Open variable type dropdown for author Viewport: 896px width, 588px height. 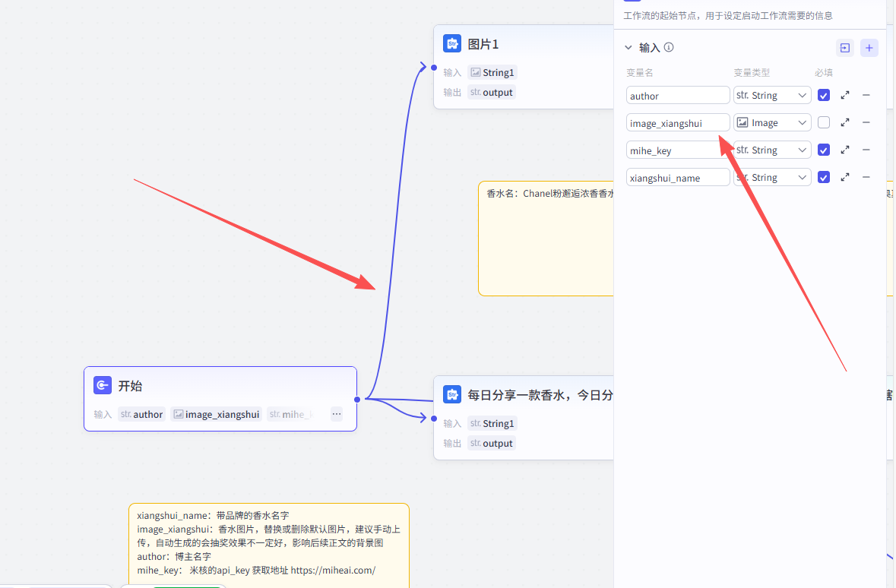coord(772,96)
